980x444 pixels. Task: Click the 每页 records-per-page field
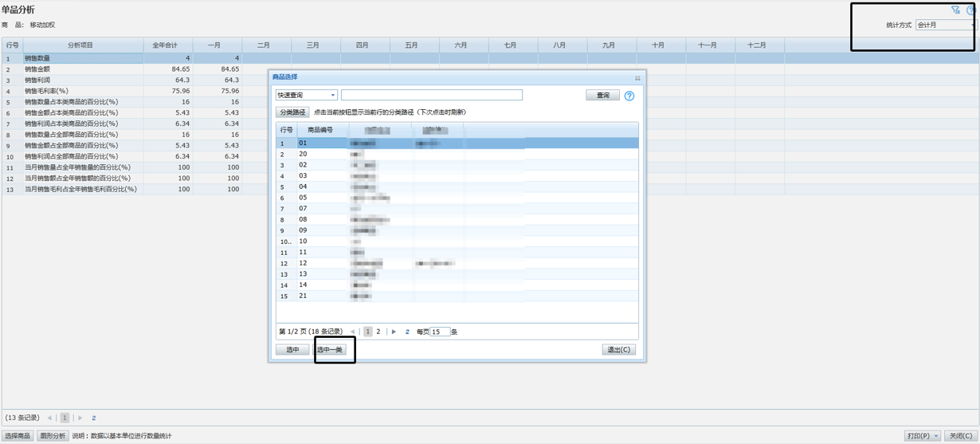pos(440,332)
